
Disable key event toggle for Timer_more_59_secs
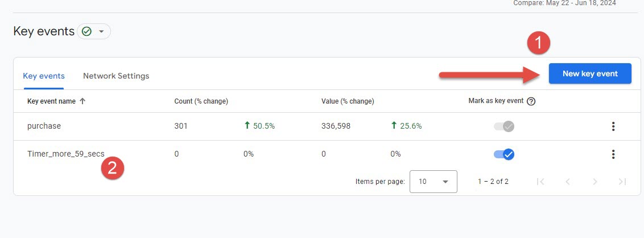point(504,154)
